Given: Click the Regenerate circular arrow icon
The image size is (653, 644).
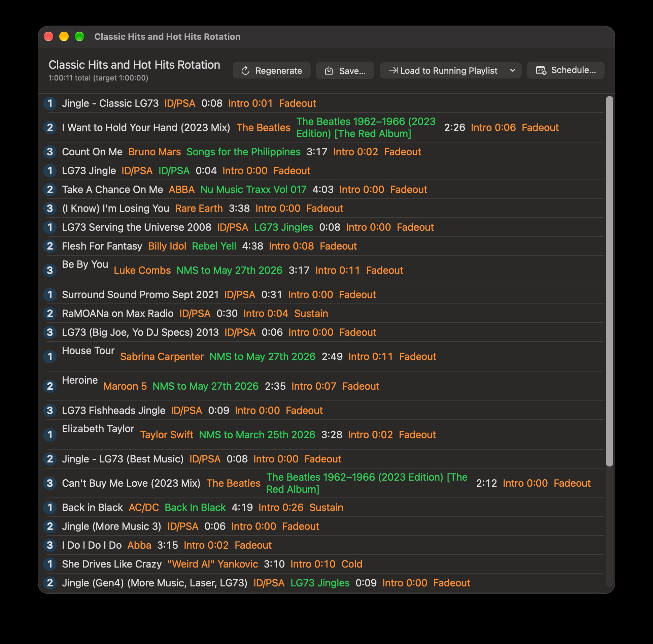Looking at the screenshot, I should (245, 71).
